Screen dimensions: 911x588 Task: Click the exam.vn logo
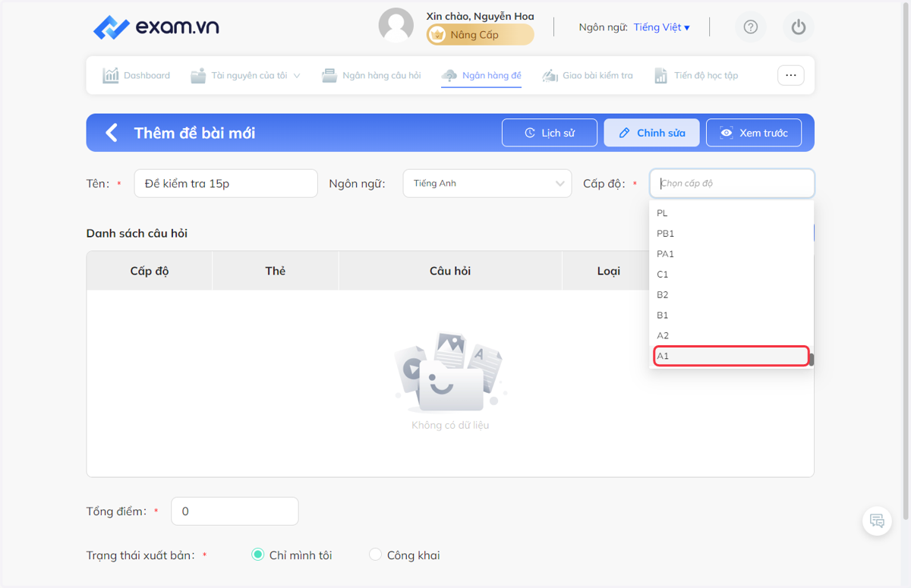156,27
